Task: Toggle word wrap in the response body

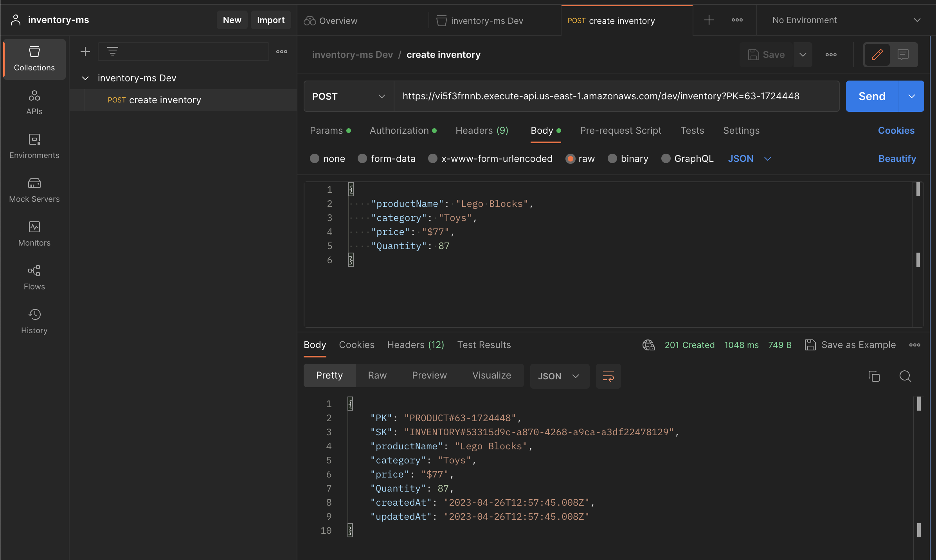Action: (608, 376)
